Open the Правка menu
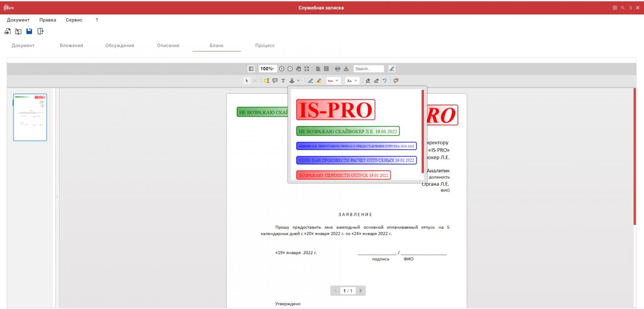Viewport: 644px width, 309px height. [48, 20]
